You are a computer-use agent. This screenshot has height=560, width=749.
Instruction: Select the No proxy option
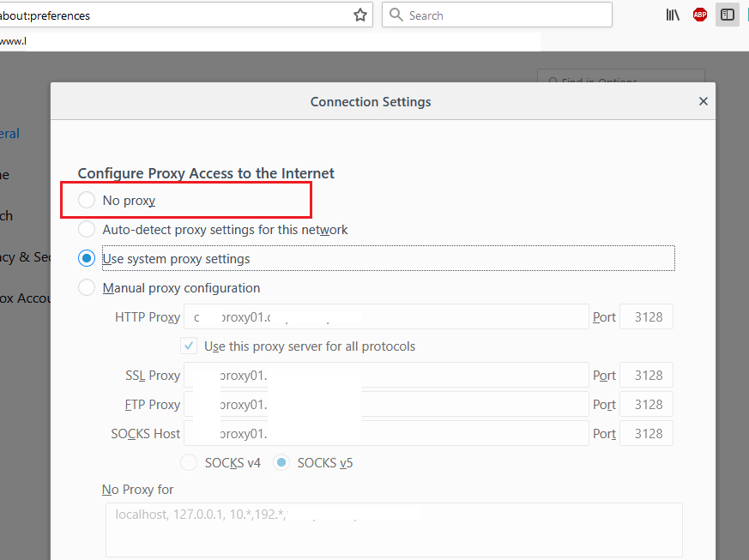pyautogui.click(x=87, y=201)
